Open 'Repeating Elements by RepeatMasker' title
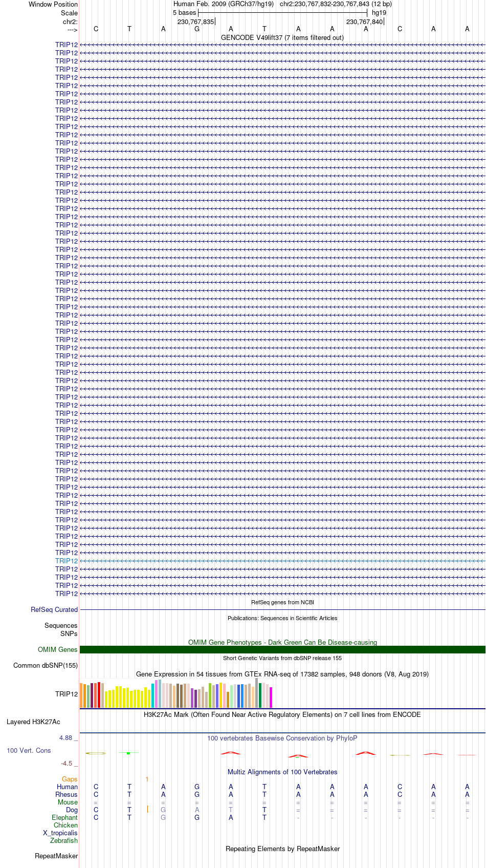 point(282,849)
